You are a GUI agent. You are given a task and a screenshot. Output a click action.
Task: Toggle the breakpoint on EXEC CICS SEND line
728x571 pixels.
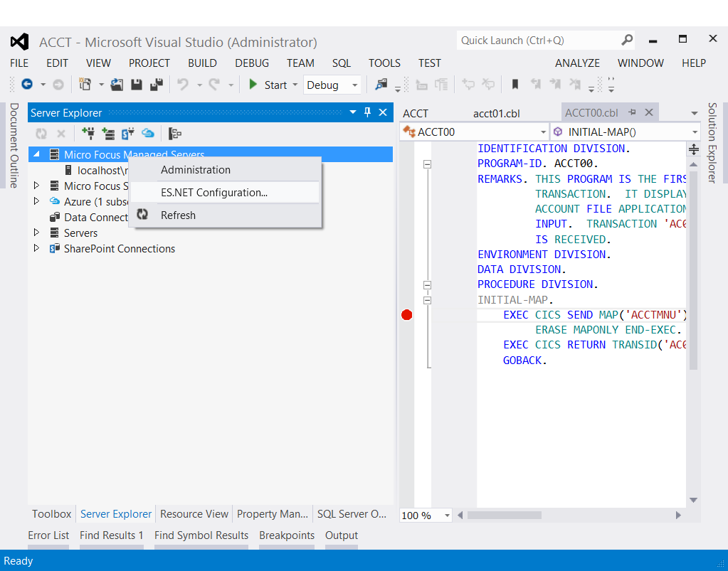[x=407, y=315]
